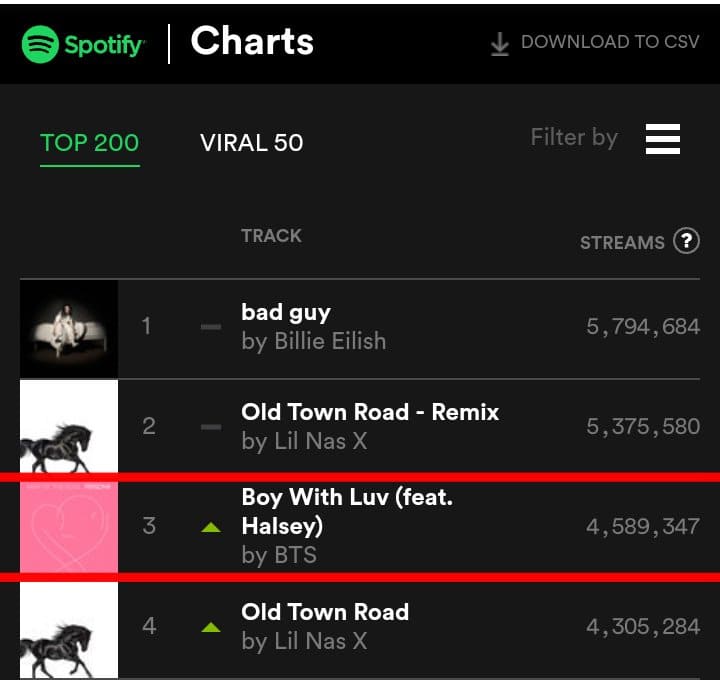Click the streams help question mark icon
Image resolution: width=720 pixels, height=680 pixels.
tap(686, 241)
